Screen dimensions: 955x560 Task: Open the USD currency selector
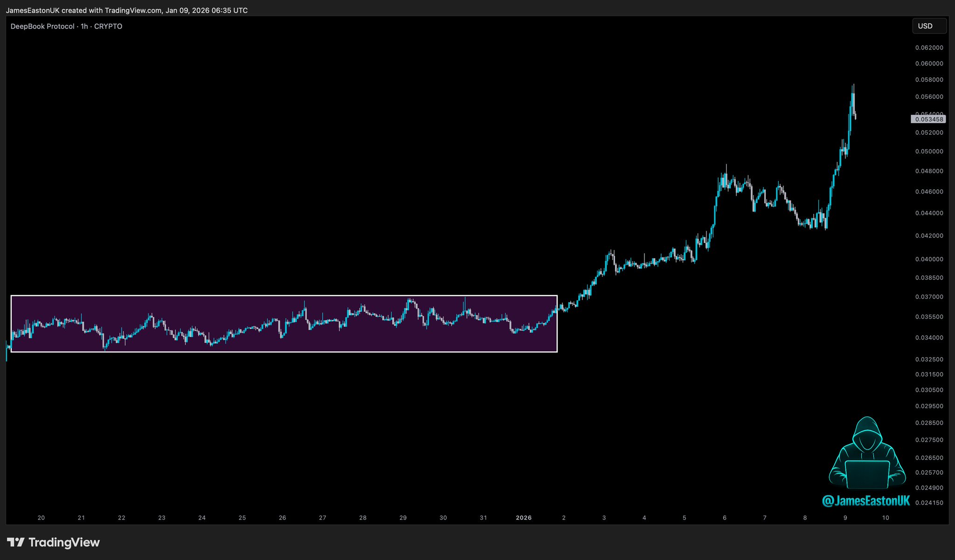coord(929,26)
